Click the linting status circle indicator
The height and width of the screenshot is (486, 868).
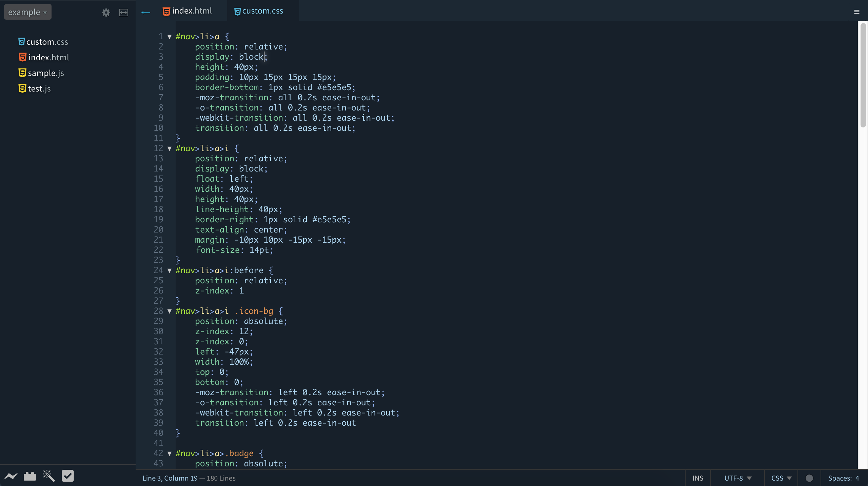tap(809, 478)
